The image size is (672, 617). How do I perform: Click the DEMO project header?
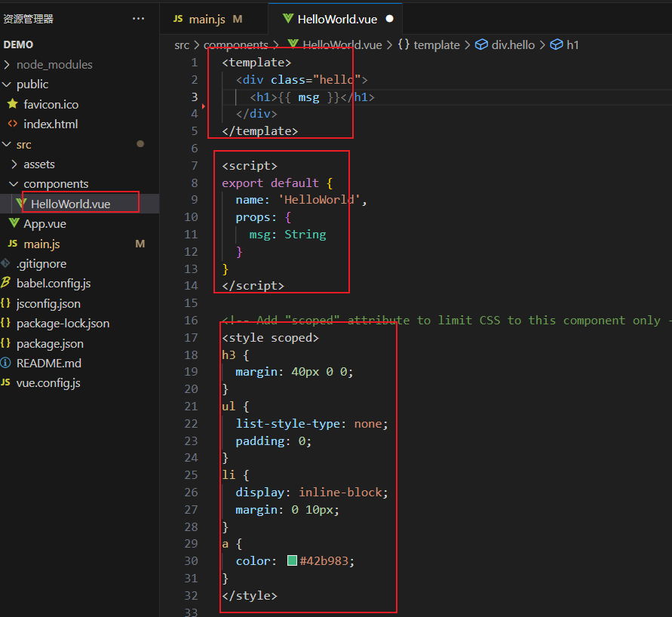click(18, 45)
